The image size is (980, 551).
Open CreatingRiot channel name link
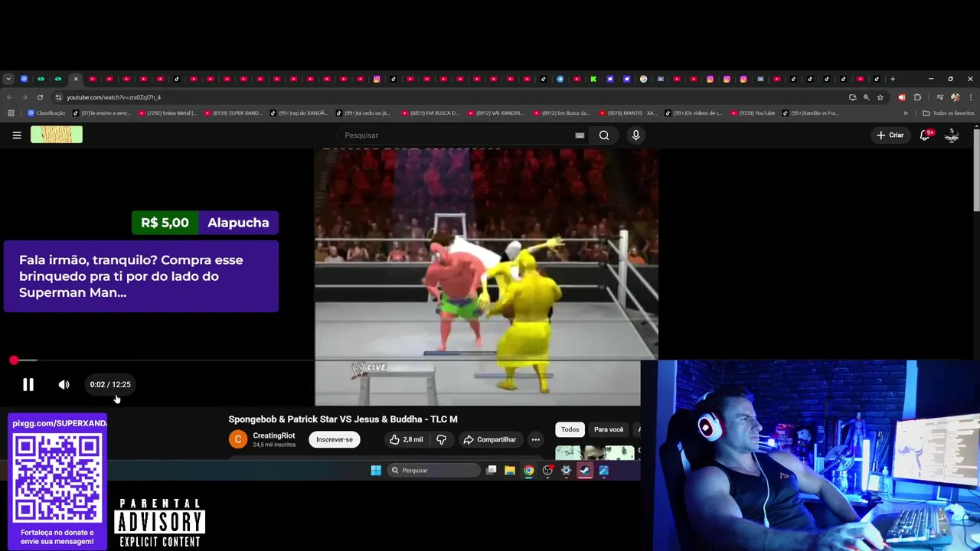coord(273,435)
